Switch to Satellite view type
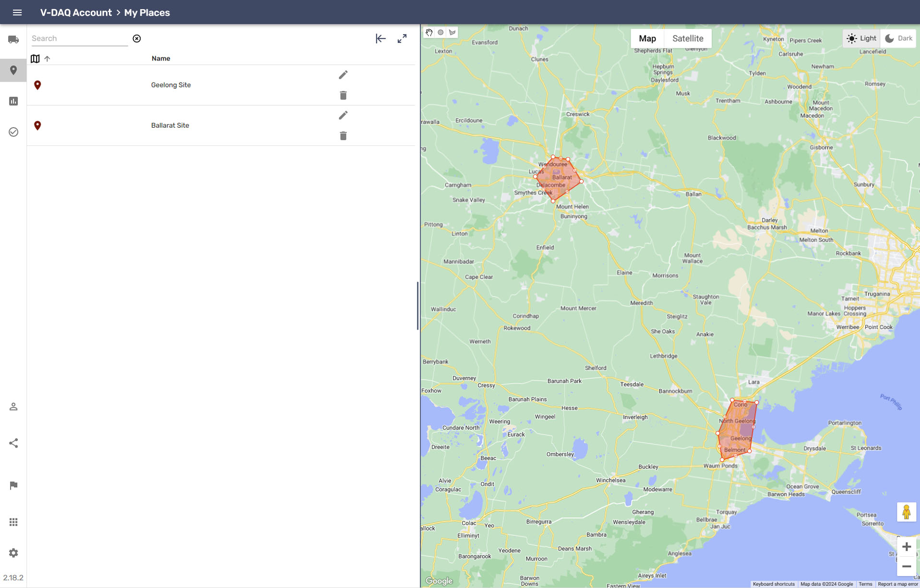This screenshot has height=588, width=920. coord(687,38)
